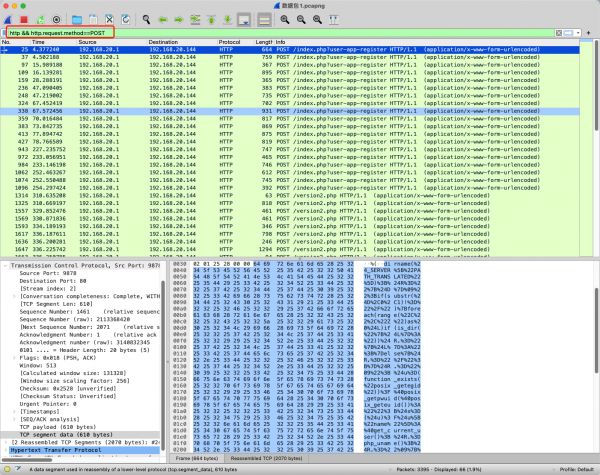
Task: Select Urgent Pointer: 0 field
Action: coord(48,404)
